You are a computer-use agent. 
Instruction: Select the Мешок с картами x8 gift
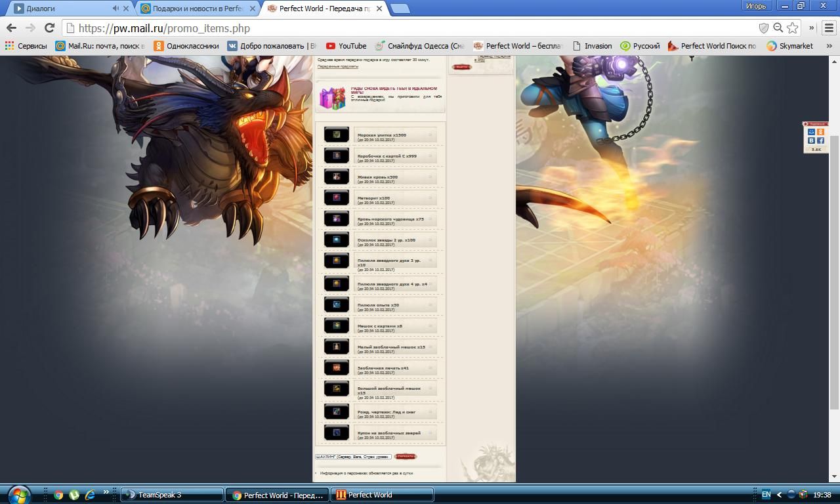pos(395,325)
